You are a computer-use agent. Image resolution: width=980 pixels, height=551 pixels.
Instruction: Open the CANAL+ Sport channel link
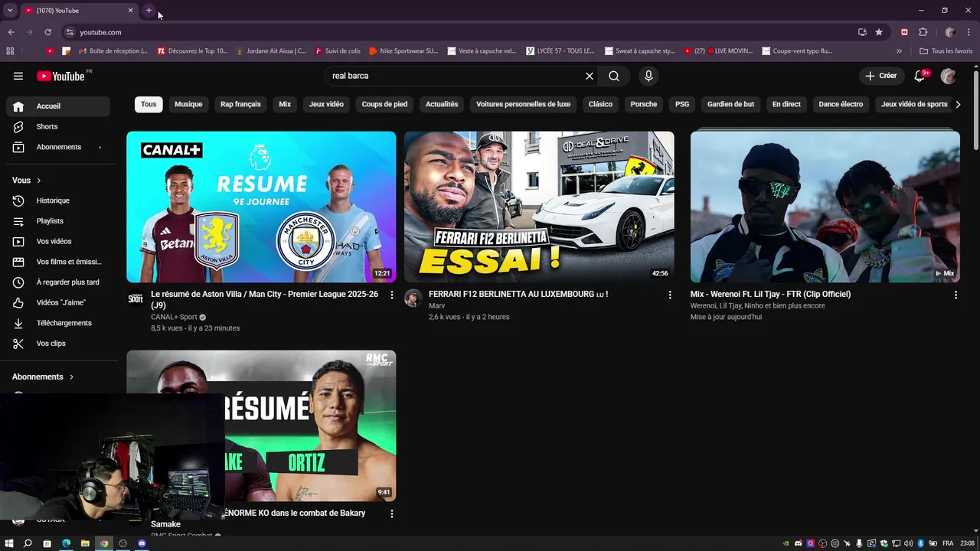(x=174, y=317)
